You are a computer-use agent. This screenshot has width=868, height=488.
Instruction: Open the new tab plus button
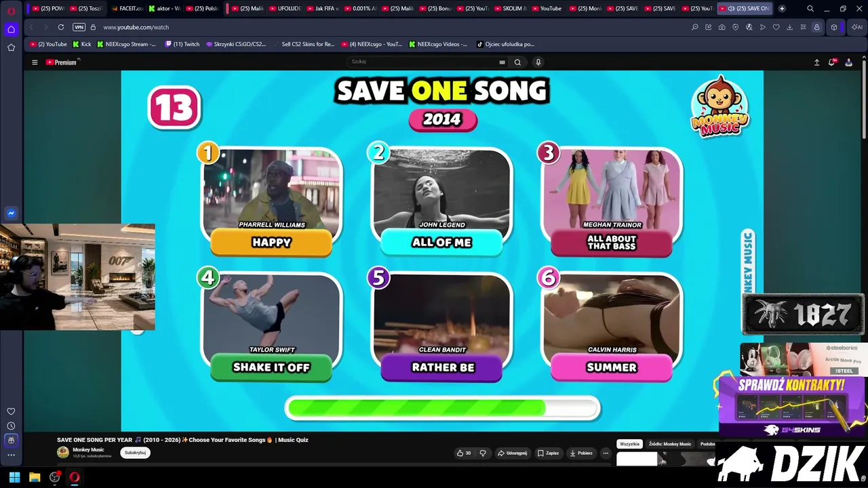click(x=782, y=9)
